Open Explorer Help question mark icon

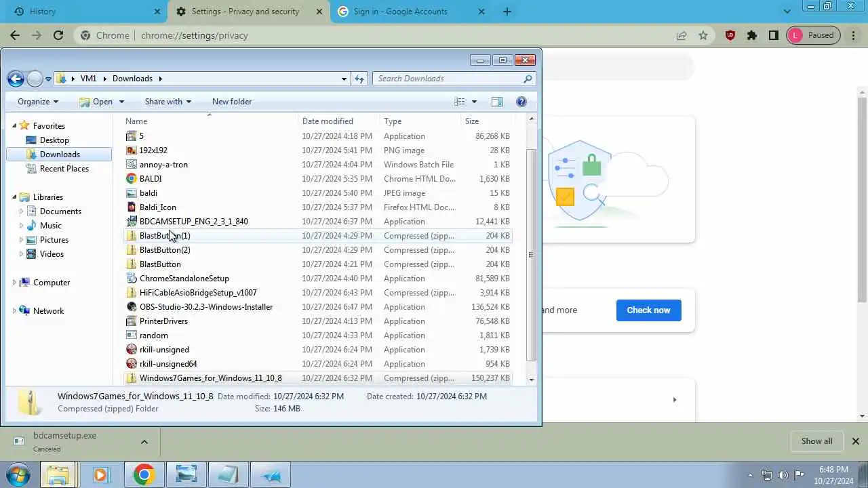click(521, 102)
